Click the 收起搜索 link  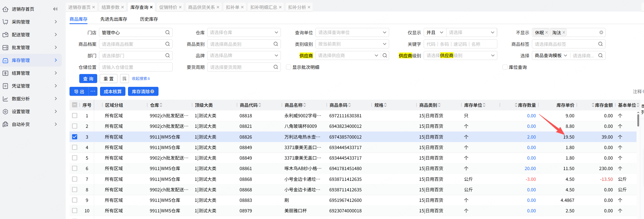click(x=141, y=79)
